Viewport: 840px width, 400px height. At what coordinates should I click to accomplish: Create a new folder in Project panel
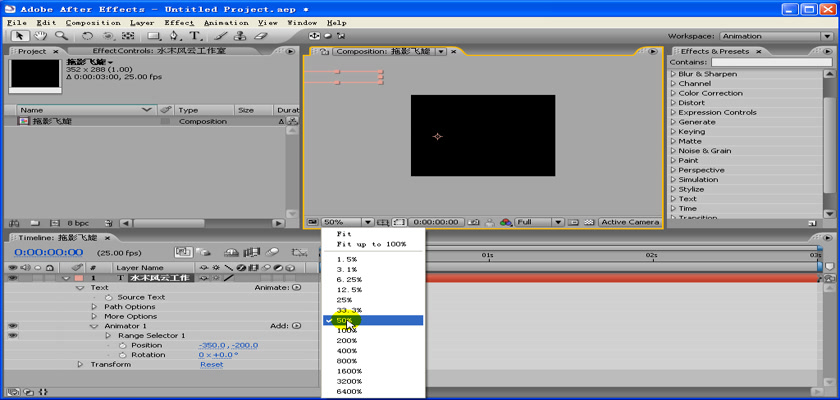coord(35,223)
